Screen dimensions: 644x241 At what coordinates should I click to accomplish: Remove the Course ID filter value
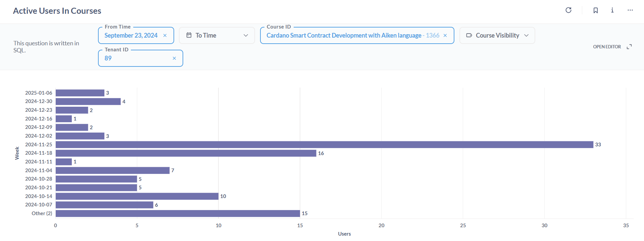click(x=445, y=36)
